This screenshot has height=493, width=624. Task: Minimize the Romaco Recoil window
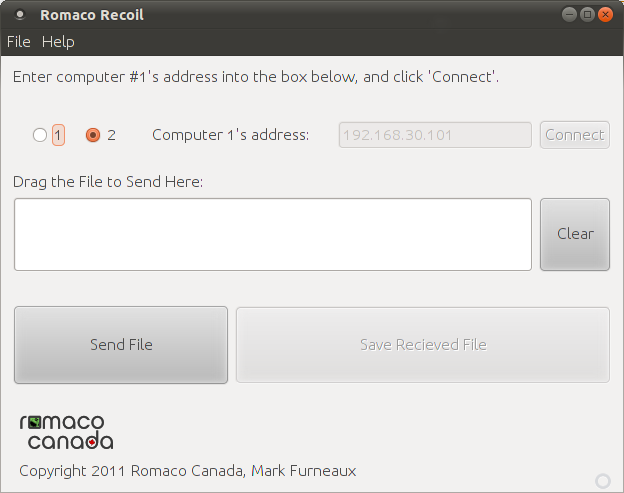click(569, 15)
